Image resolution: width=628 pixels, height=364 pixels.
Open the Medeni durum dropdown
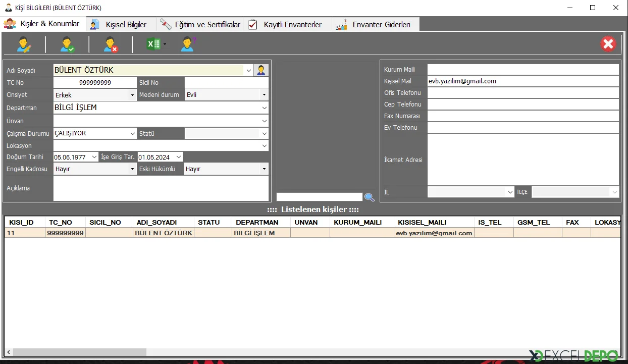(x=264, y=95)
